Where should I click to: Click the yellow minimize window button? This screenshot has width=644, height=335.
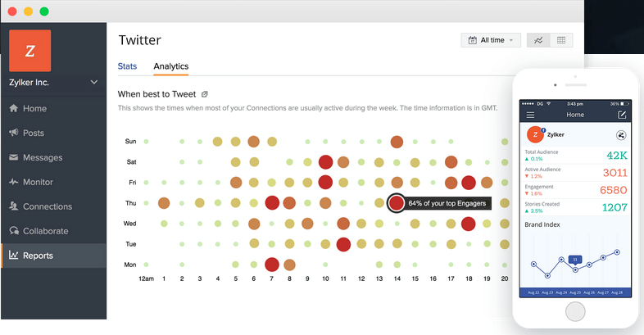(29, 11)
